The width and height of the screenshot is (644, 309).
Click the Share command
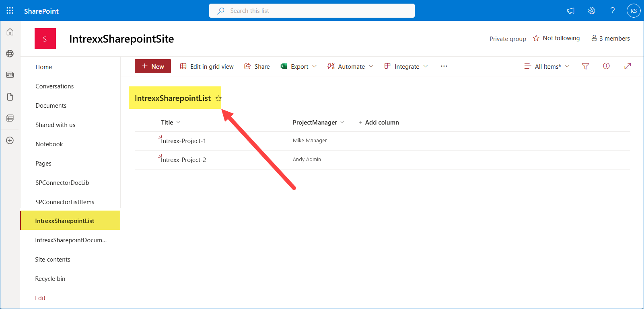(257, 66)
